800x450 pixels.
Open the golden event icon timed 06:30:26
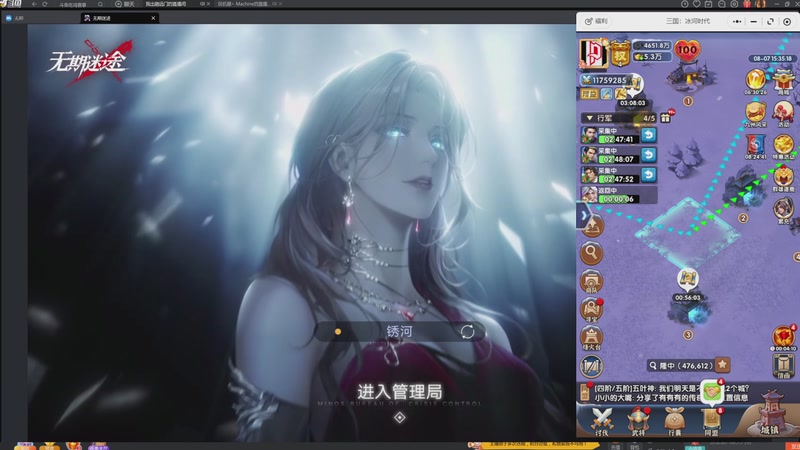click(x=755, y=82)
